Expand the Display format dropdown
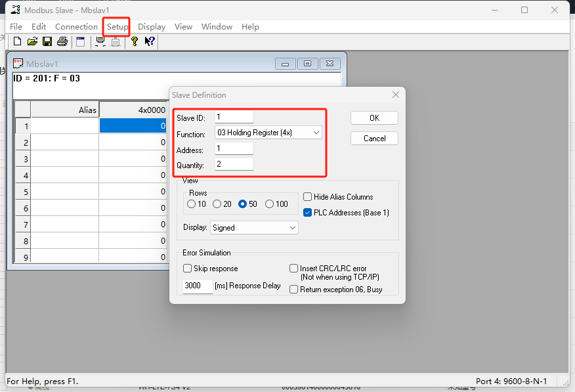This screenshot has width=575, height=392. tap(254, 228)
